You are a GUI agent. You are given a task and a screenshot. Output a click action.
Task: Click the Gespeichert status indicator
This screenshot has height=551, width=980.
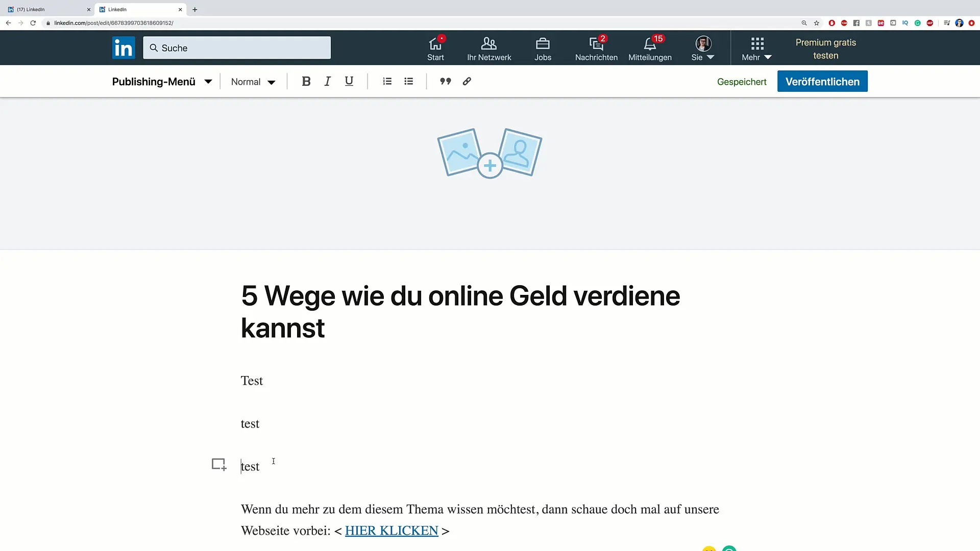[742, 82]
